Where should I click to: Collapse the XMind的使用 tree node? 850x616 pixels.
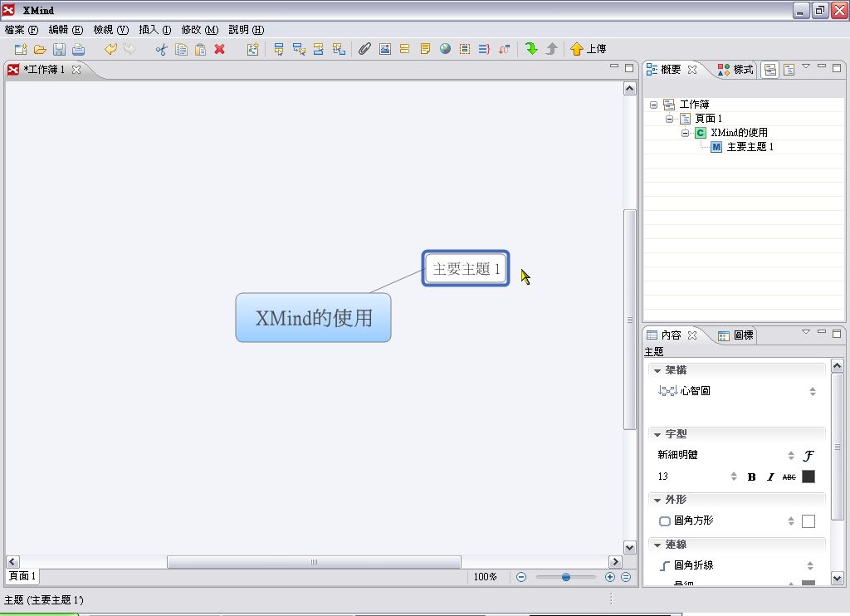[685, 133]
